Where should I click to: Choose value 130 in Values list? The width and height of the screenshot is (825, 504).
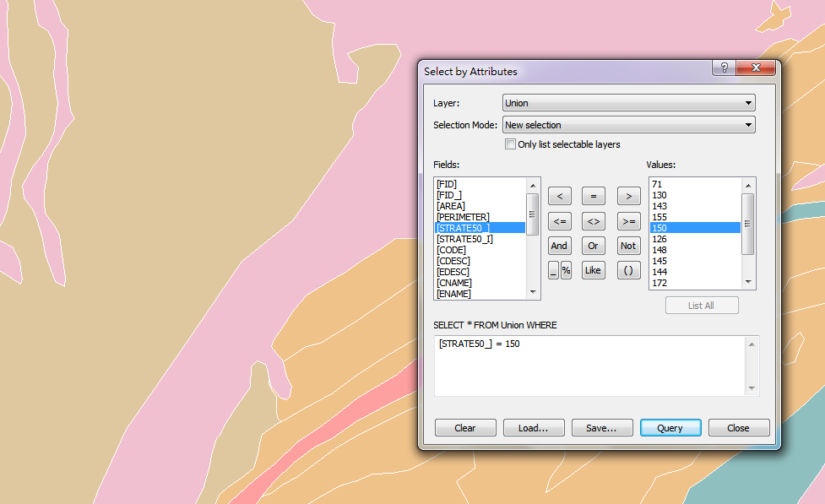(695, 195)
